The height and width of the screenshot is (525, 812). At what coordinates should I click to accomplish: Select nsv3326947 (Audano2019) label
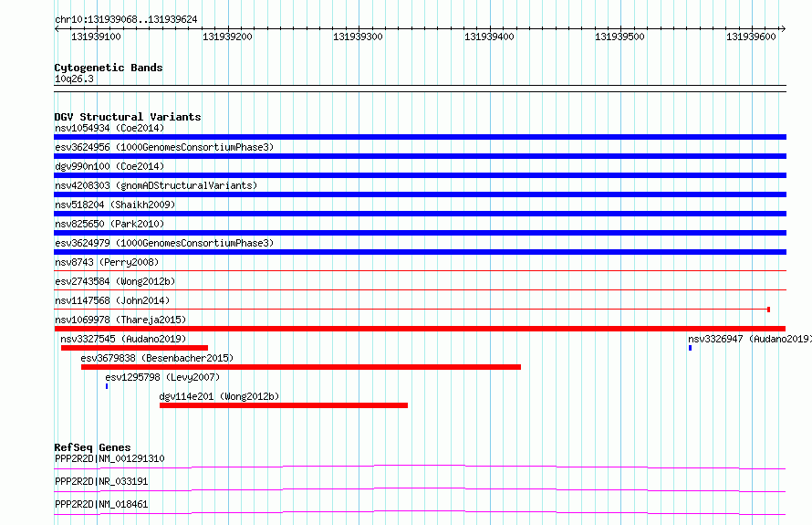coord(750,339)
